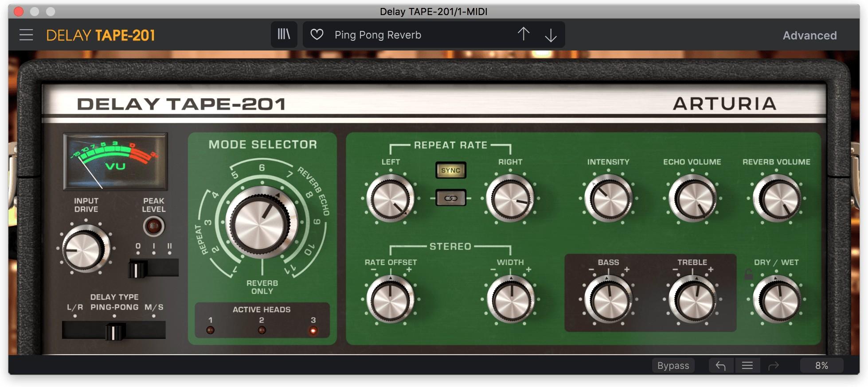
Task: Click the Active Heads 3 lit LED
Action: [x=313, y=330]
